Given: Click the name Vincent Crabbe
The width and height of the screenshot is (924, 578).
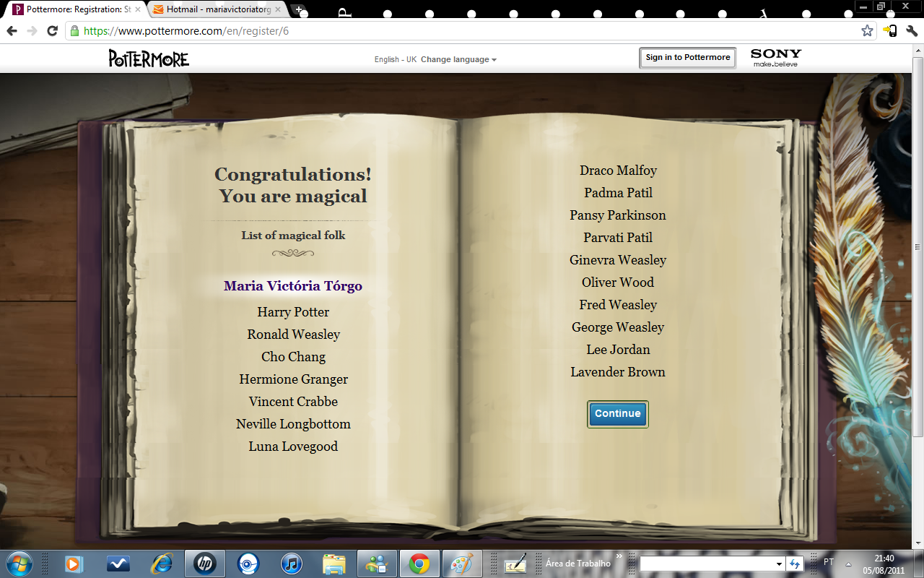Looking at the screenshot, I should pos(293,402).
